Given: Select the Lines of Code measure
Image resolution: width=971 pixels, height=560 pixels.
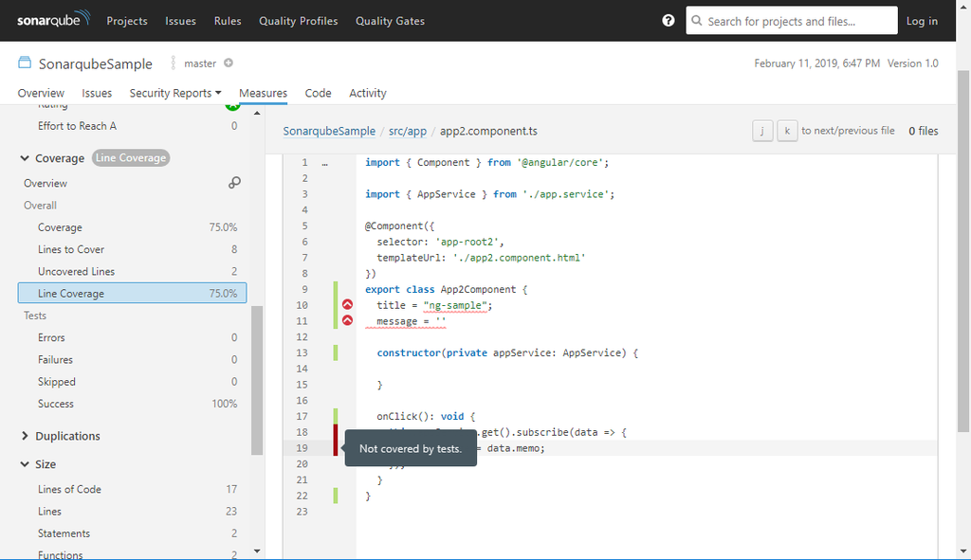Looking at the screenshot, I should tap(132, 489).
